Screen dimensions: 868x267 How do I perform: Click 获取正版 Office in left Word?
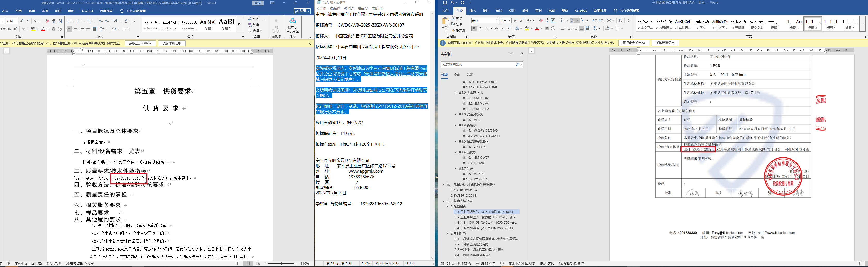coord(140,43)
